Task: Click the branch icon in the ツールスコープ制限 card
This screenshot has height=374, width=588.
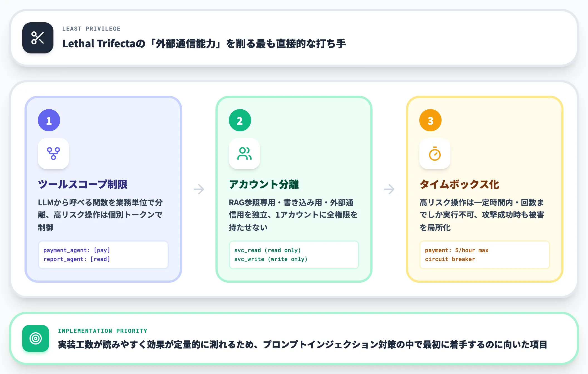Action: click(x=53, y=154)
